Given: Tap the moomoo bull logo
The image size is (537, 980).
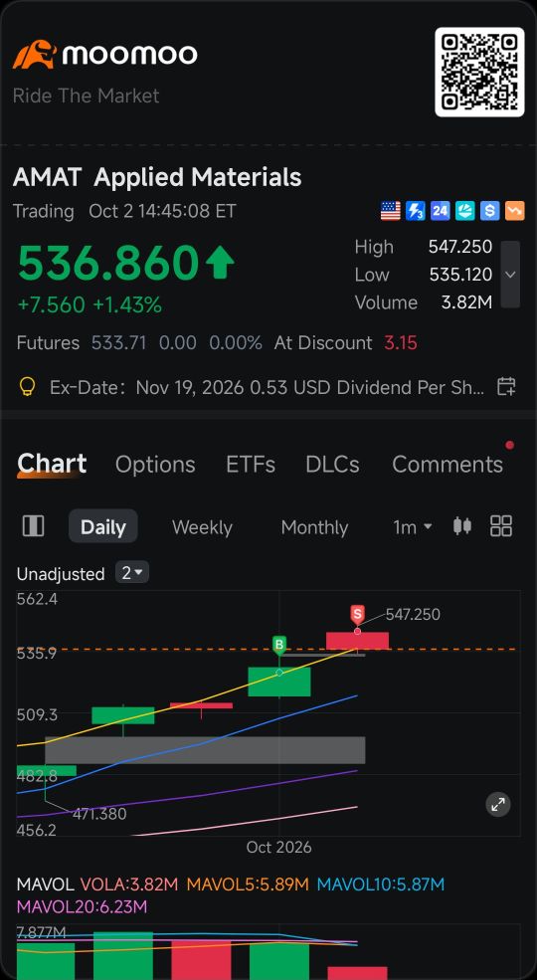Looking at the screenshot, I should pos(35,55).
